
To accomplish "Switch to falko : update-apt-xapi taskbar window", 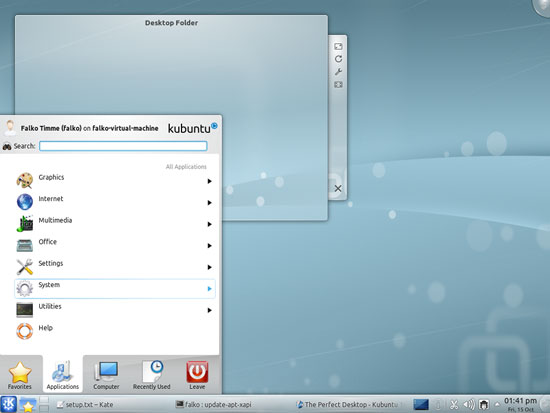I will coord(214,405).
